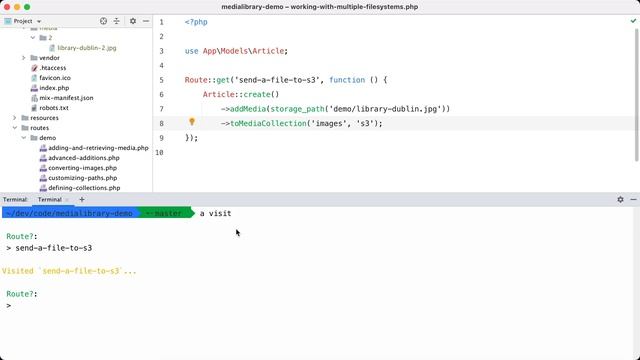Open robots.txt file
640x360 pixels.
coord(54,108)
